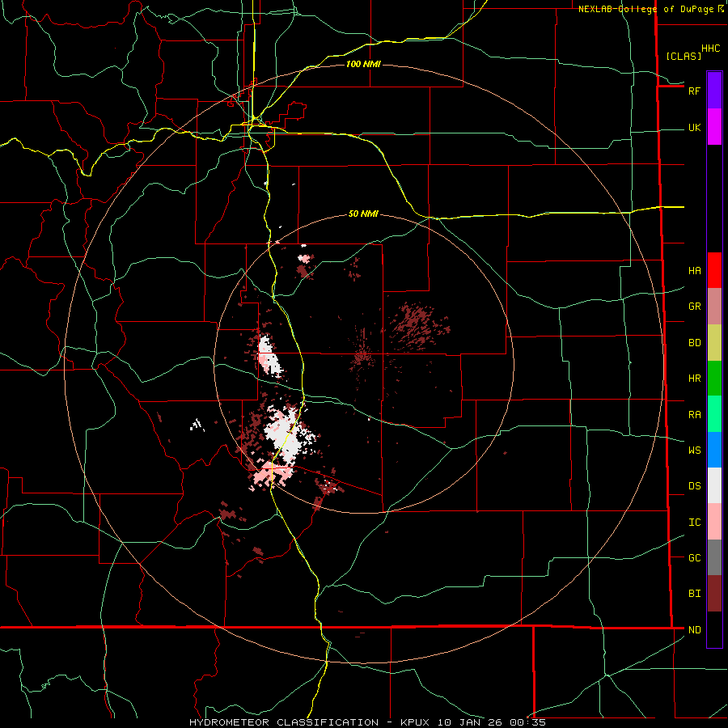Click the mint green RA legend swatch
Viewport: 728px width, 728px height.
(714, 414)
